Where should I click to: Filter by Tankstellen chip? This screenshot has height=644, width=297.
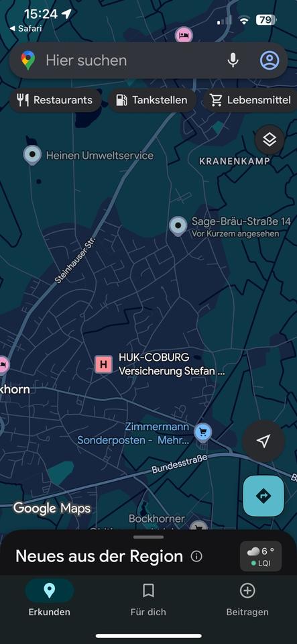tap(152, 100)
